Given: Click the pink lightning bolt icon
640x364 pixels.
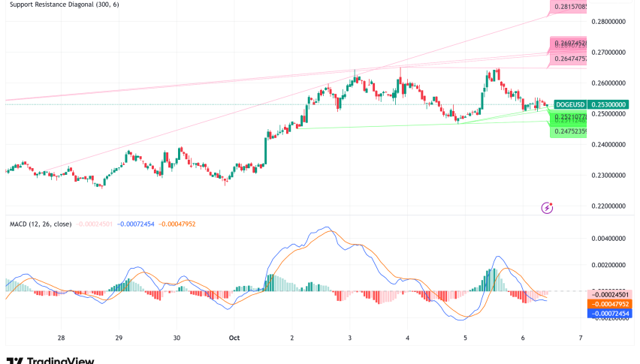Looking at the screenshot, I should tap(548, 206).
